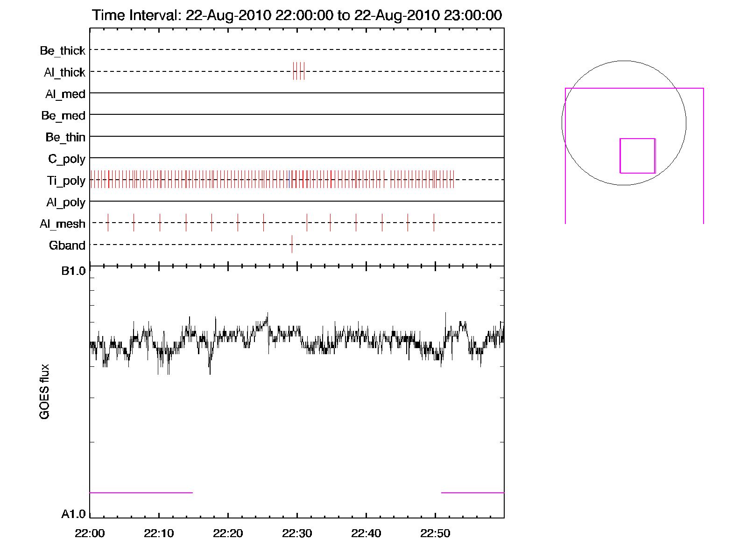Select the Al_med row label
The image size is (747, 560).
[65, 94]
